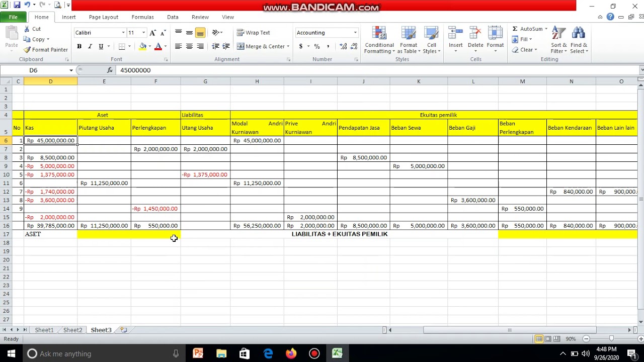644x362 pixels.
Task: Open the Font size dropdown
Action: (x=143, y=33)
